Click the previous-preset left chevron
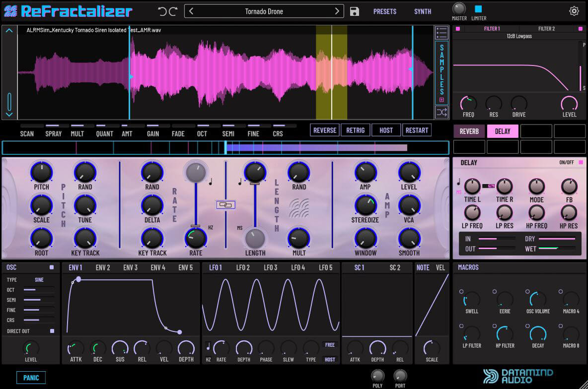This screenshot has height=389, width=588. [191, 10]
